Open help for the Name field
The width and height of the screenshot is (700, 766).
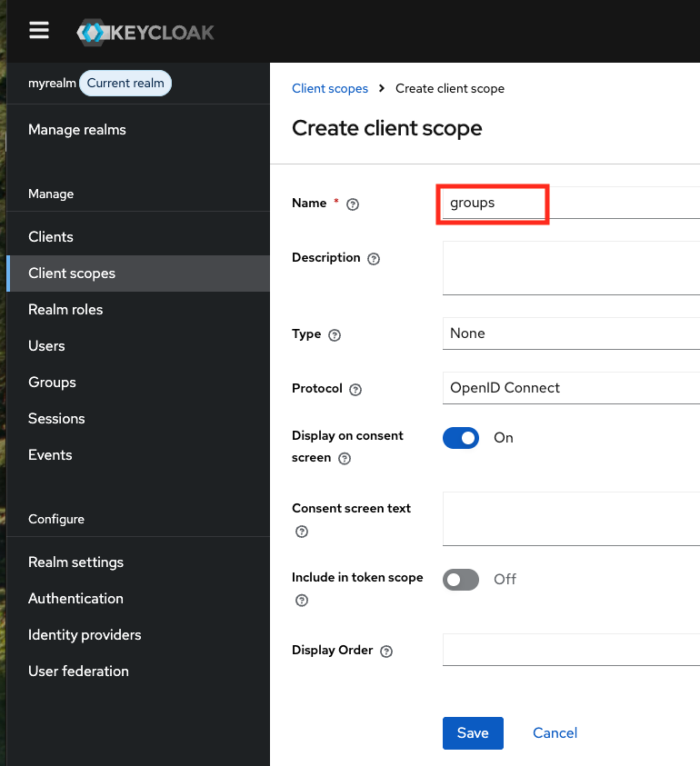[x=353, y=204]
